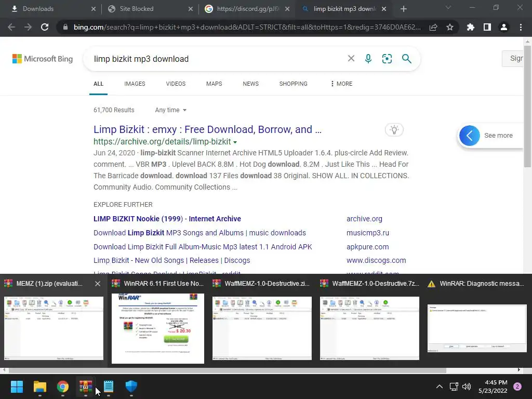Open Windows Security shield on taskbar
This screenshot has width=532, height=399.
click(131, 387)
